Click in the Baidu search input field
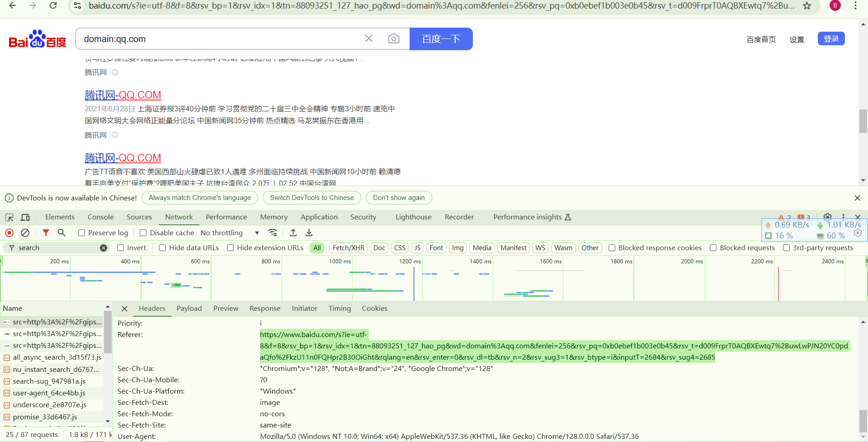The image size is (868, 442). 222,39
